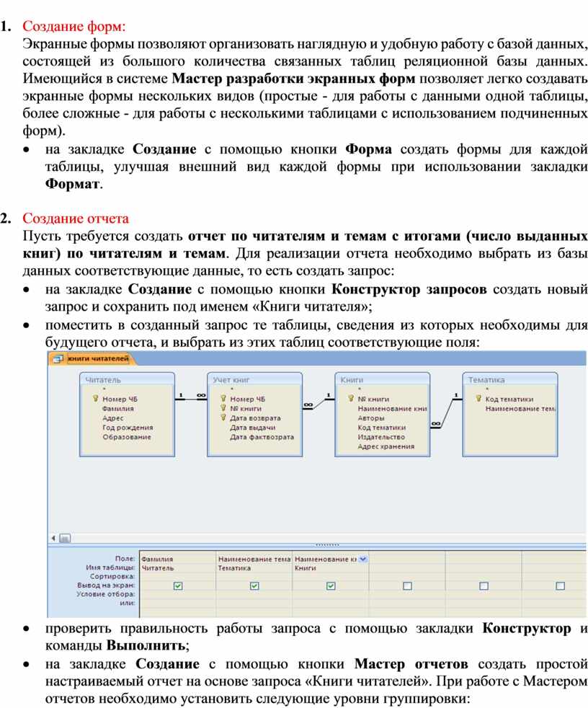Select Код тематики field in the Тематика table
The width and height of the screenshot is (588, 708).
coord(509,399)
